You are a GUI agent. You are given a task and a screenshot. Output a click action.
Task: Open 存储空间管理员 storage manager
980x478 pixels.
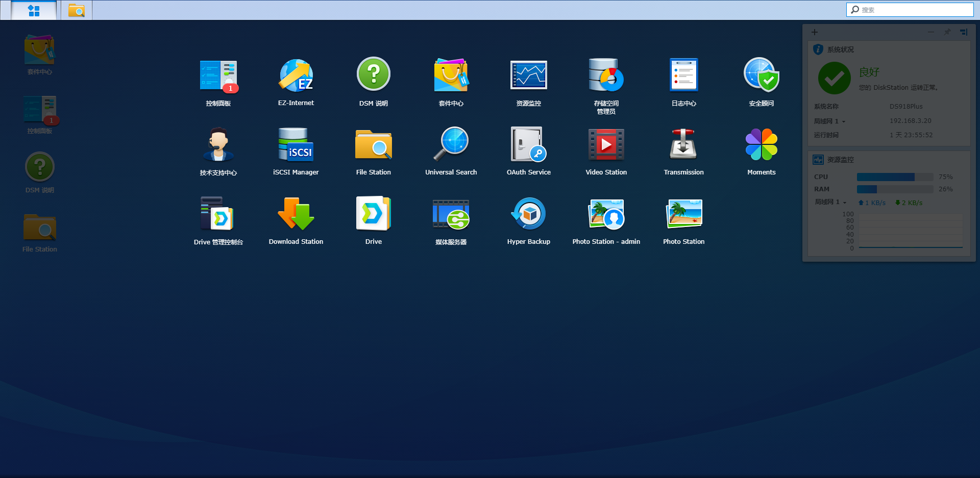click(x=606, y=76)
